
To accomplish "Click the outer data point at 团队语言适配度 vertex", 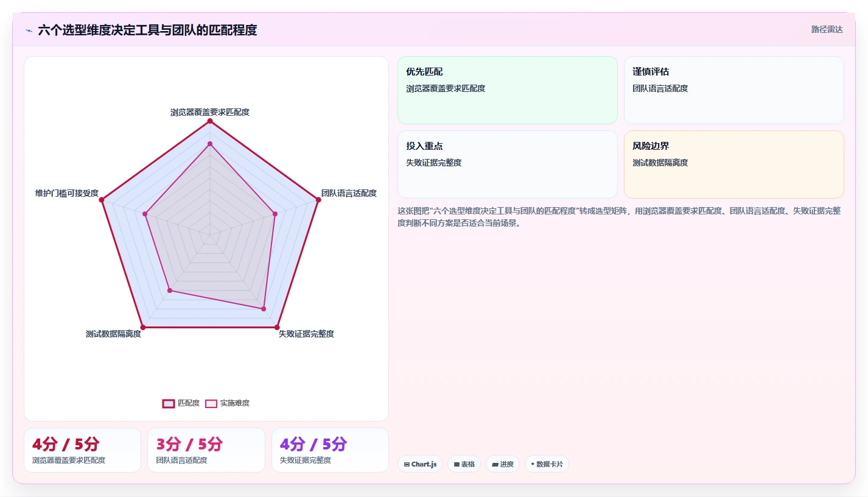I will click(x=318, y=200).
